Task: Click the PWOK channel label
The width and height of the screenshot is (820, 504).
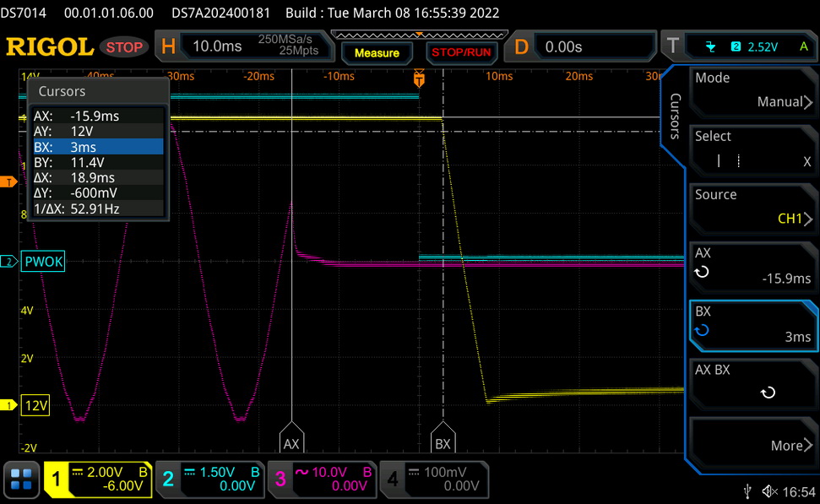Action: coord(43,262)
